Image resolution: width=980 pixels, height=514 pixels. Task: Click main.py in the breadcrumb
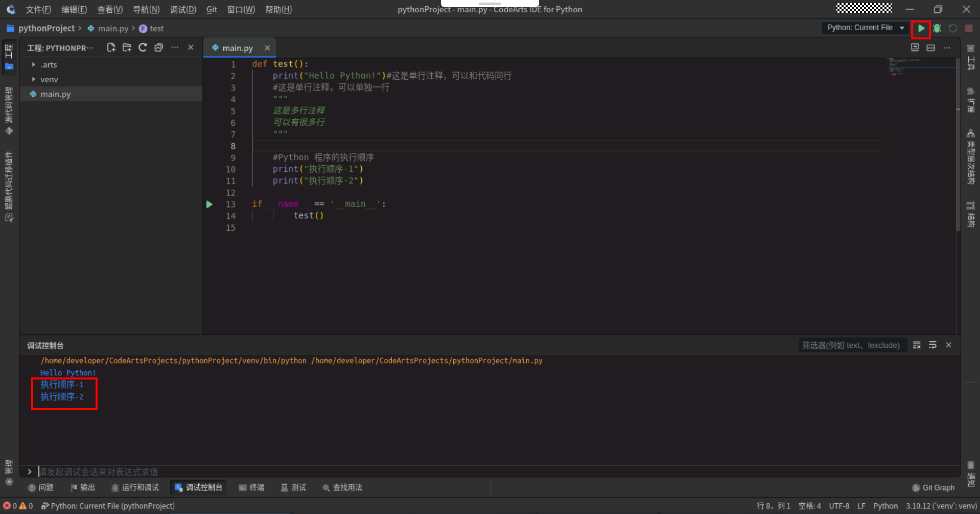pos(113,29)
